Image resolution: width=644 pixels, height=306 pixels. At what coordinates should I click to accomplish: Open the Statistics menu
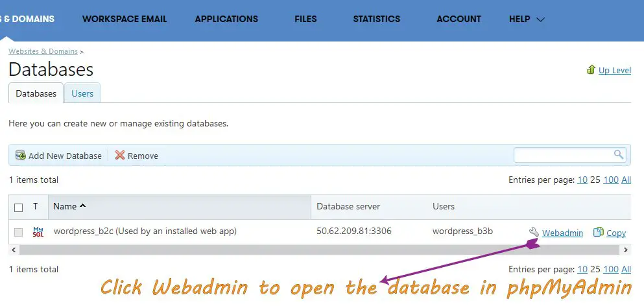coord(377,19)
